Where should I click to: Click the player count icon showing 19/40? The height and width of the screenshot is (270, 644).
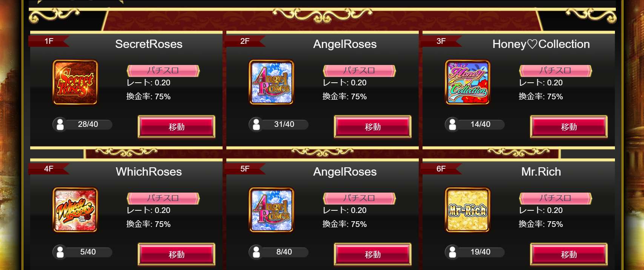[x=452, y=252]
